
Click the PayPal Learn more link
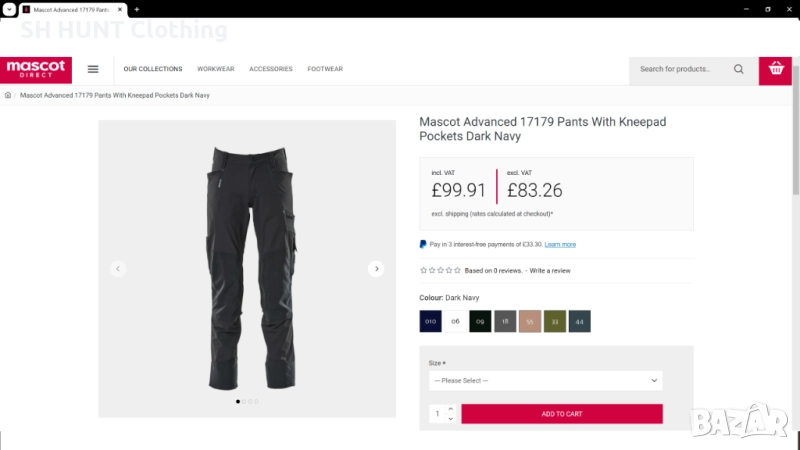pos(560,244)
